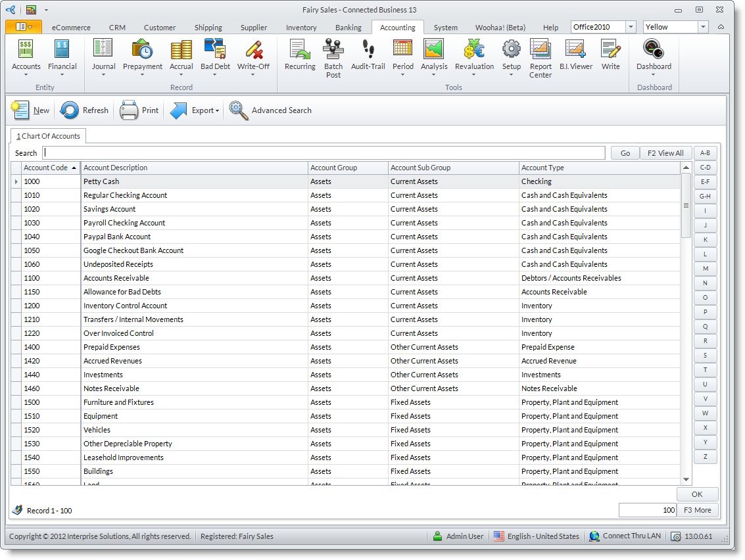This screenshot has width=745, height=560.
Task: Refresh the chart of accounts
Action: (x=84, y=110)
